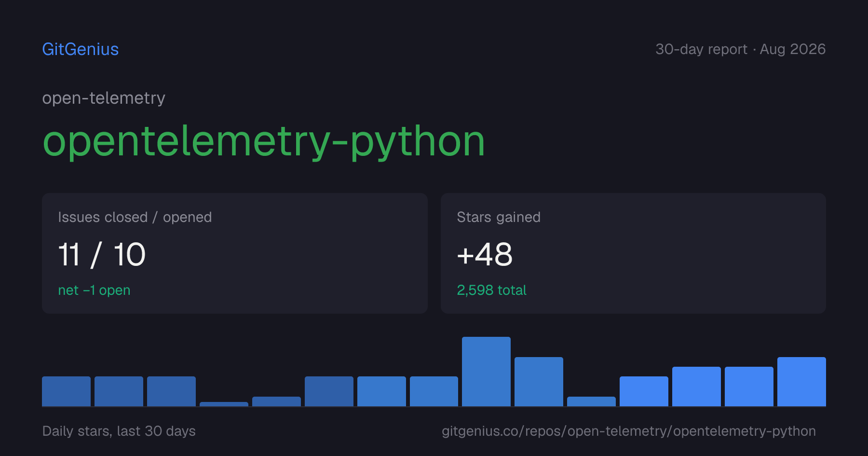The image size is (868, 456).
Task: Click the '2,598 total' stars text
Action: pos(491,290)
